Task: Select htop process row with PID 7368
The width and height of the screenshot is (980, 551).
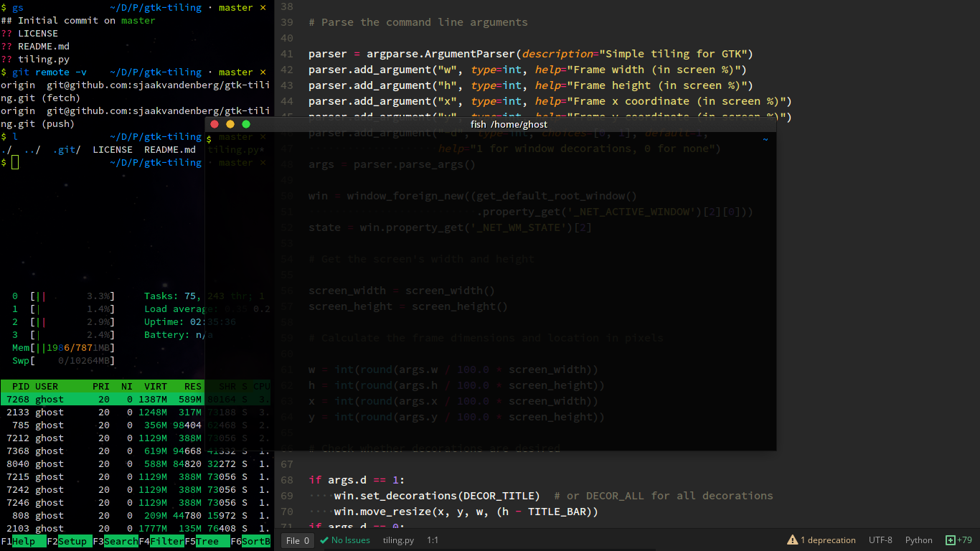Action: point(136,451)
